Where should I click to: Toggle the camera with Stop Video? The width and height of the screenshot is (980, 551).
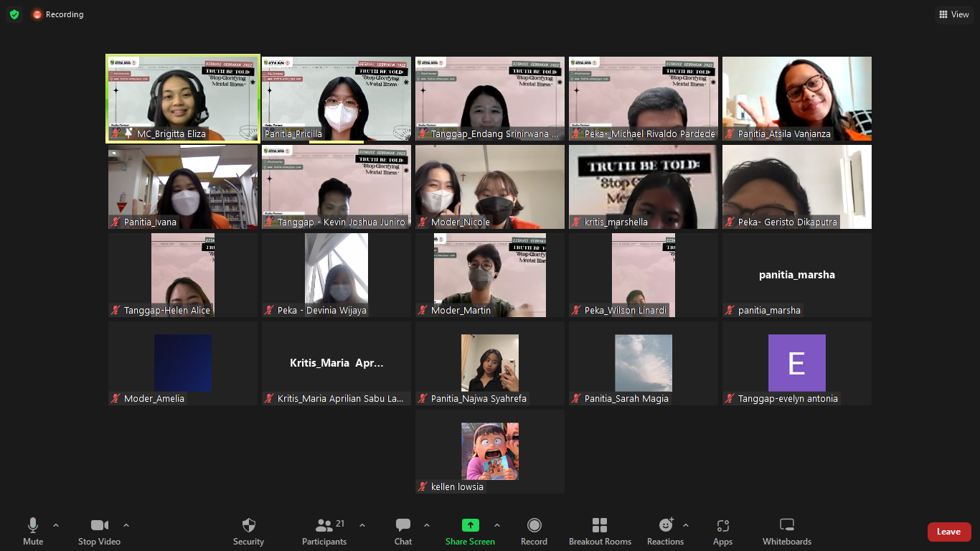click(99, 531)
